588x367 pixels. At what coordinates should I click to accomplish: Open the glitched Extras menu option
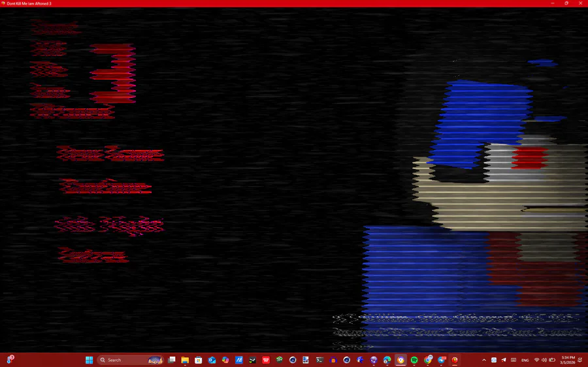tap(93, 255)
